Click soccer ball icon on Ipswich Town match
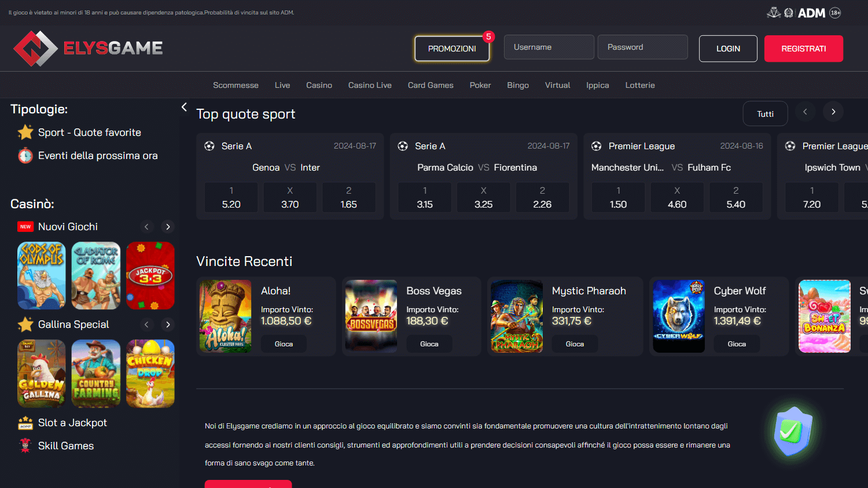 pyautogui.click(x=790, y=146)
